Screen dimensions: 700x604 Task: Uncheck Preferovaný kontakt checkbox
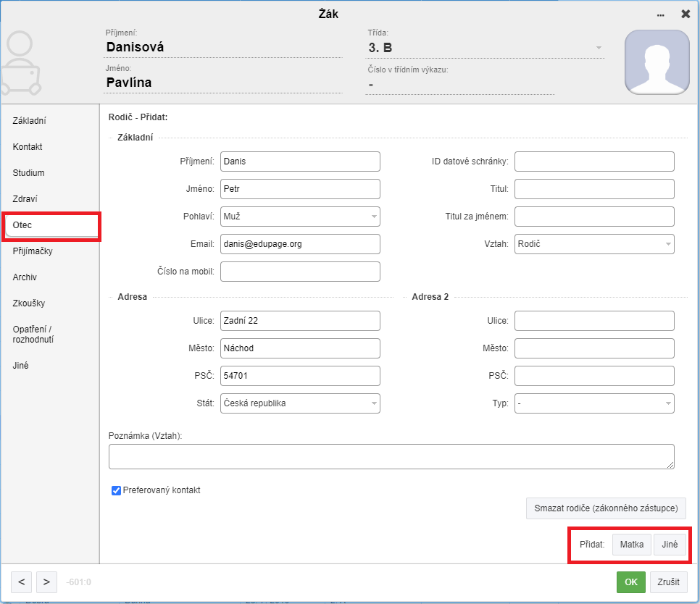(x=116, y=490)
